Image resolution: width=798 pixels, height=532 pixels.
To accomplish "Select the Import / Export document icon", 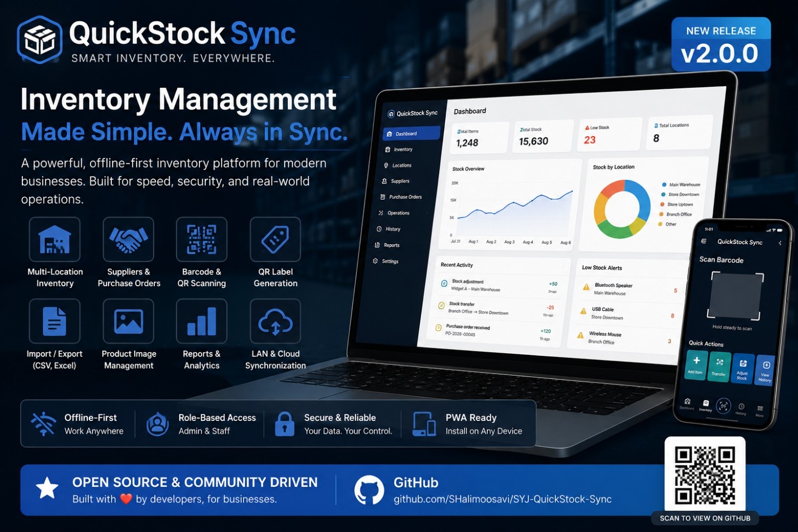I will [55, 321].
